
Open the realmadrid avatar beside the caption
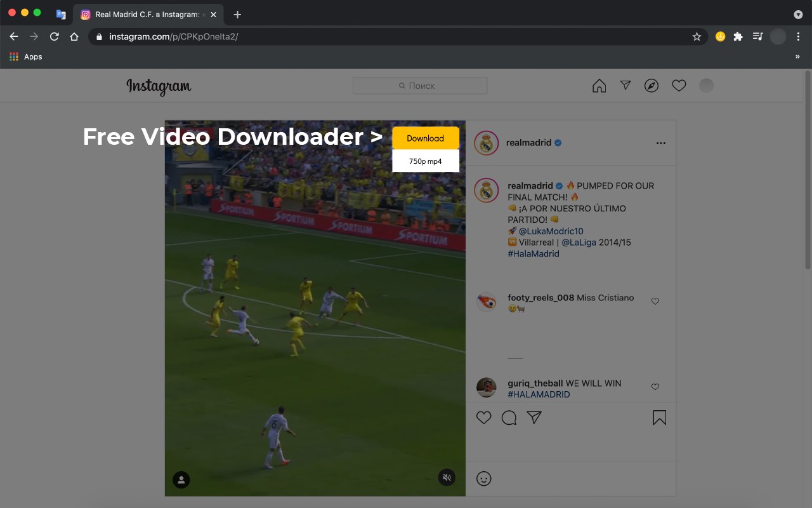point(487,190)
